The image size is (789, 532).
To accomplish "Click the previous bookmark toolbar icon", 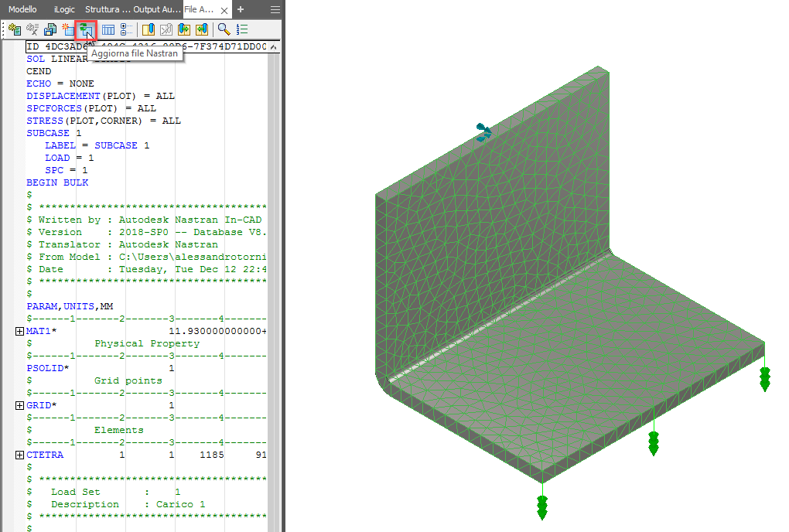I will 203,29.
